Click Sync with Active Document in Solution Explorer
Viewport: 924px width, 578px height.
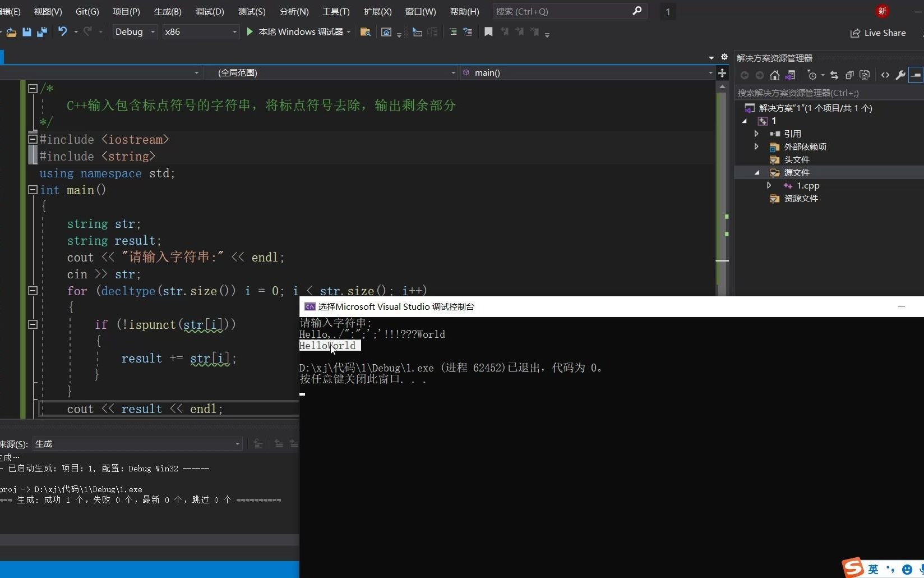tap(835, 75)
